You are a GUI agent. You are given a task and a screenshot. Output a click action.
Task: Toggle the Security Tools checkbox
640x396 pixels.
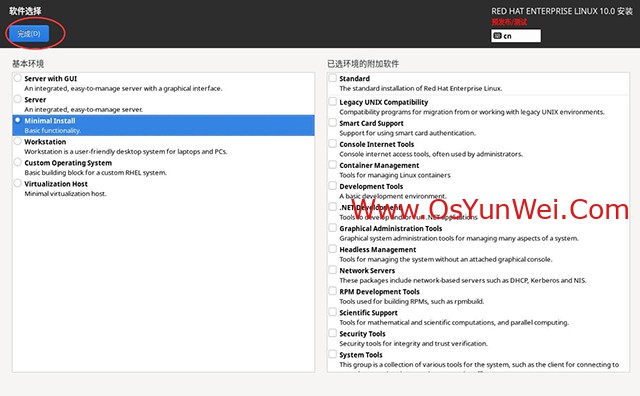point(333,333)
